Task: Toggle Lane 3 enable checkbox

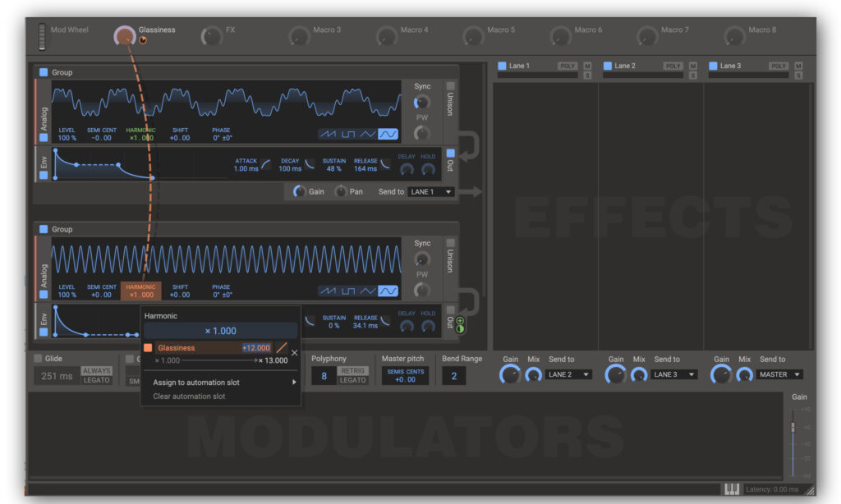Action: 713,66
